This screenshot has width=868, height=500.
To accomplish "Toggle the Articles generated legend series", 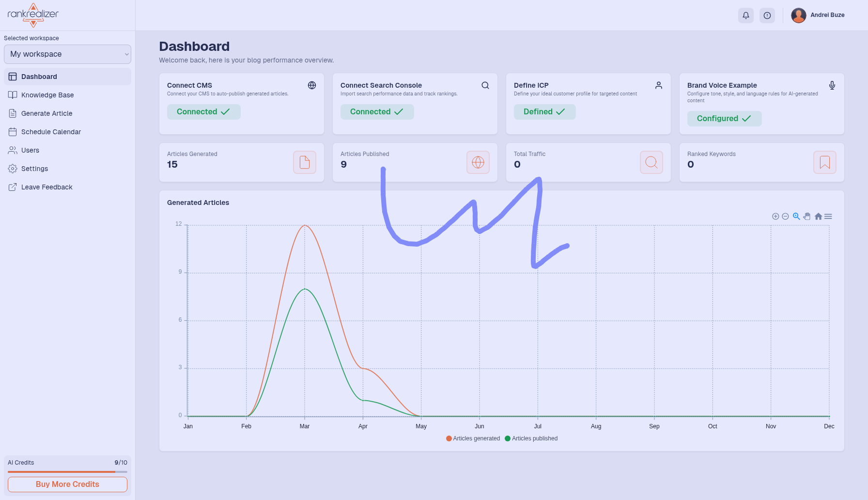I will click(473, 438).
